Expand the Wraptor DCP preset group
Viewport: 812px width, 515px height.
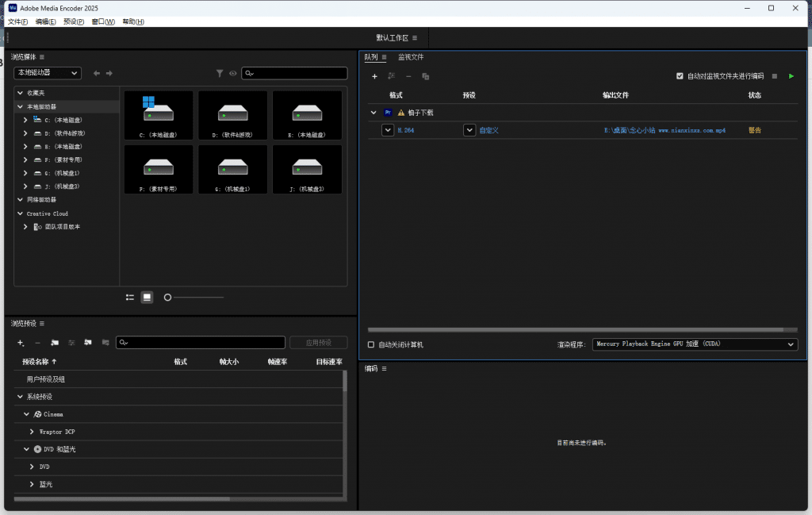click(32, 432)
